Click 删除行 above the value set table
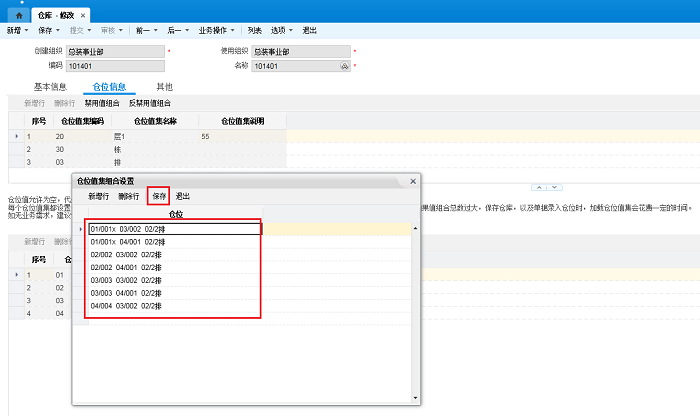The image size is (700, 416). tap(64, 103)
